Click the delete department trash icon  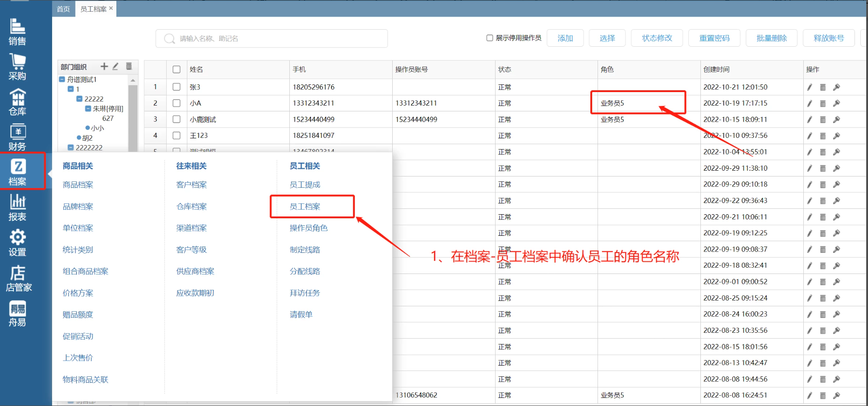129,66
